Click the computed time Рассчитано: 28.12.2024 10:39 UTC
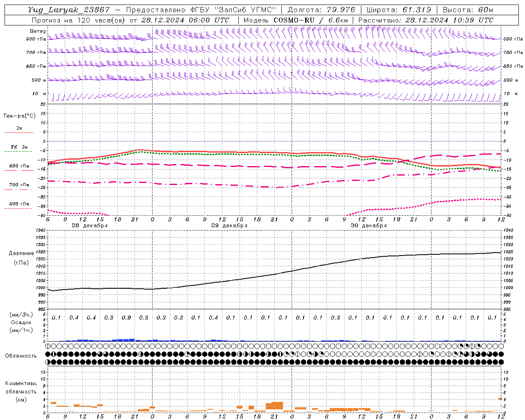525x420 pixels. click(x=426, y=20)
